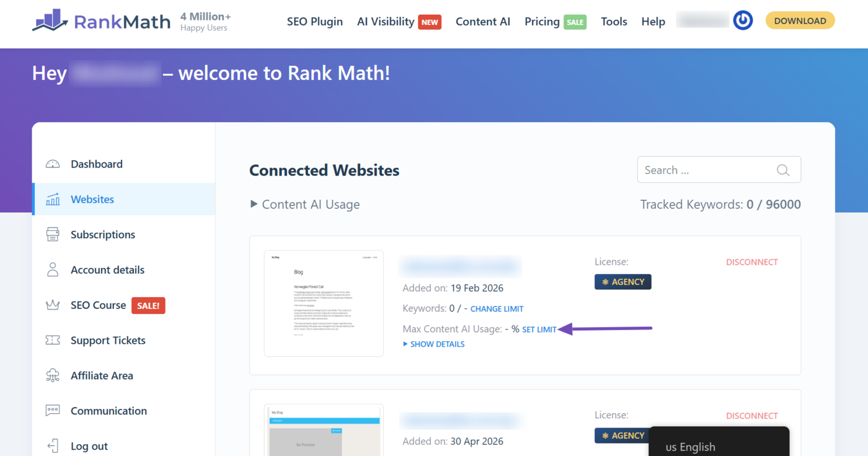The width and height of the screenshot is (868, 456).
Task: Click CHANGE LIMIT for keywords
Action: 497,309
